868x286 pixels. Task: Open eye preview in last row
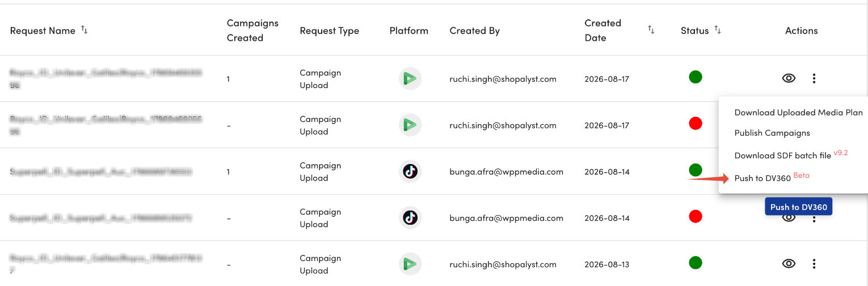(789, 263)
